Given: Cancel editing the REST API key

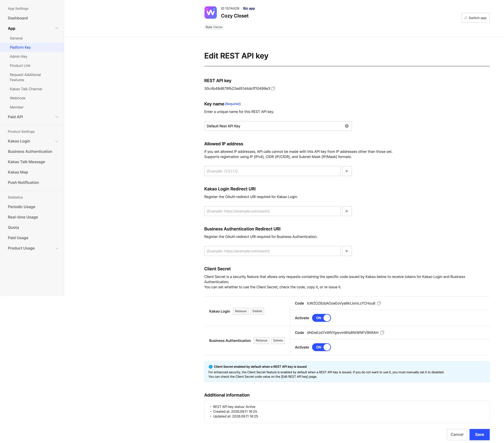Looking at the screenshot, I should [x=457, y=435].
